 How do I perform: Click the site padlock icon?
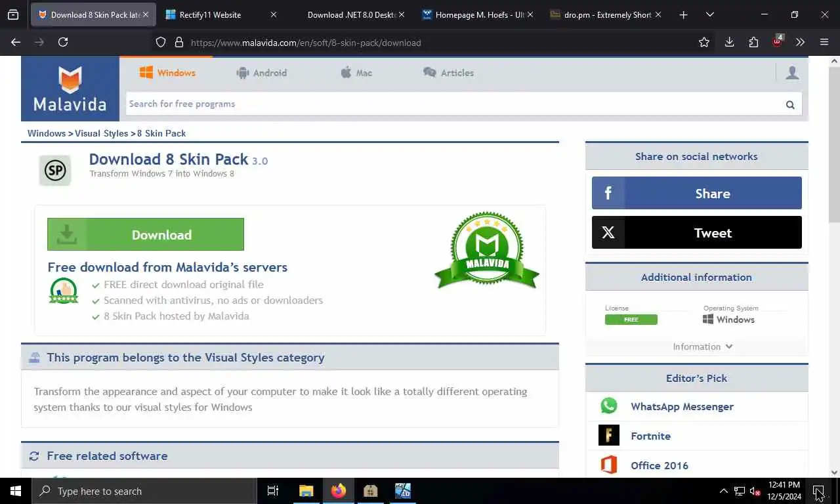(178, 42)
